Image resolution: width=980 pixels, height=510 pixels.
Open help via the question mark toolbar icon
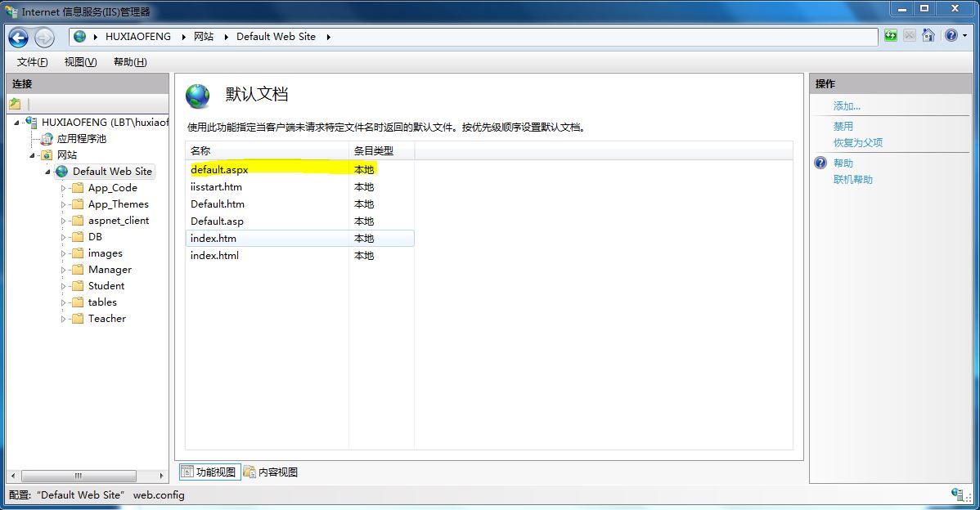tap(951, 36)
